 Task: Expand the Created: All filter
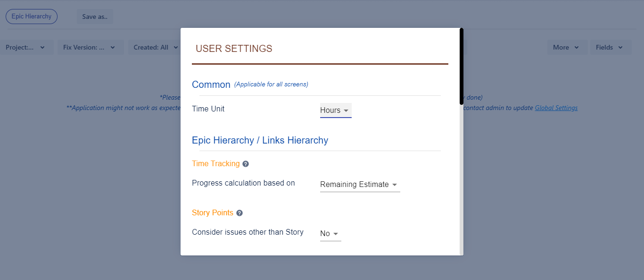(x=156, y=47)
